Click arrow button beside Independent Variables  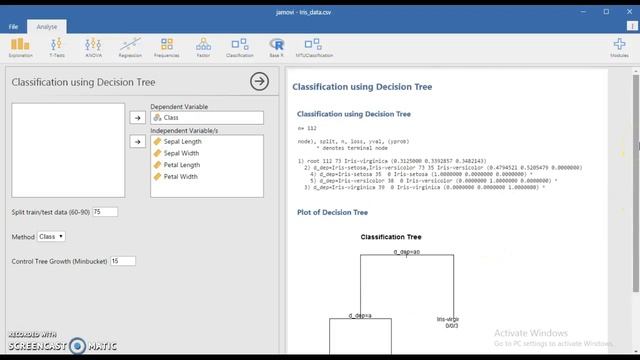[x=138, y=142]
